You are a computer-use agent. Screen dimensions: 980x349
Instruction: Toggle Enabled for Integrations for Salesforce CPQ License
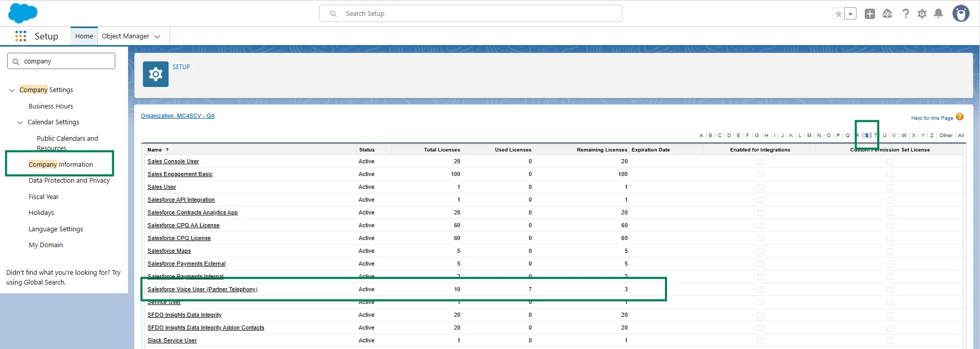click(x=760, y=238)
